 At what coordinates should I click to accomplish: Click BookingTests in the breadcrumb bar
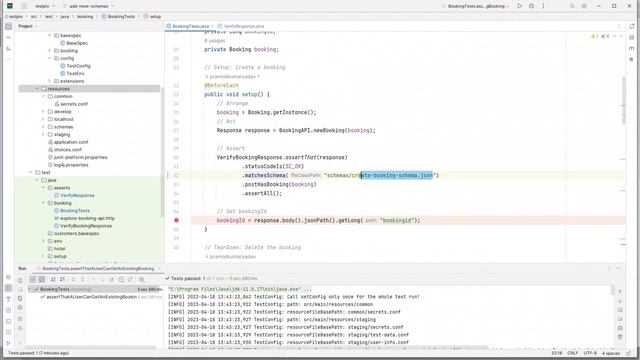[118, 17]
